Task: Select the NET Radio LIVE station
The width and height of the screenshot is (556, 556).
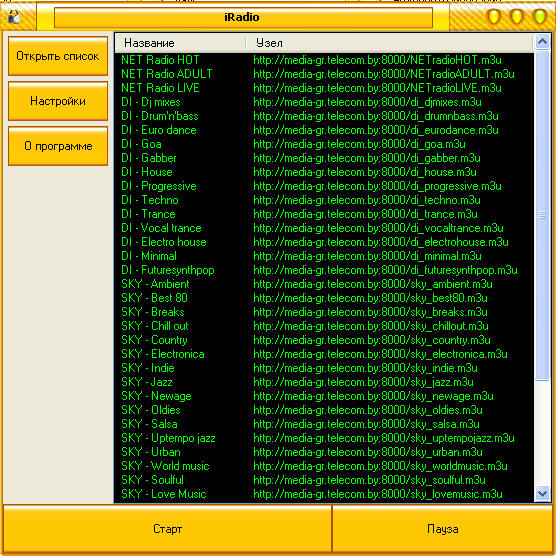Action: point(160,88)
